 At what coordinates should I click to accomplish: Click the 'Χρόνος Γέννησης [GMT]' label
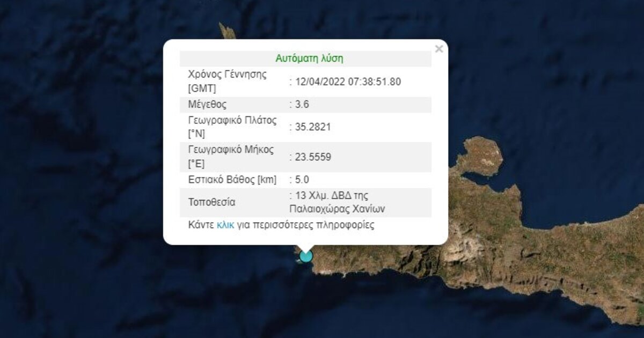tap(227, 82)
